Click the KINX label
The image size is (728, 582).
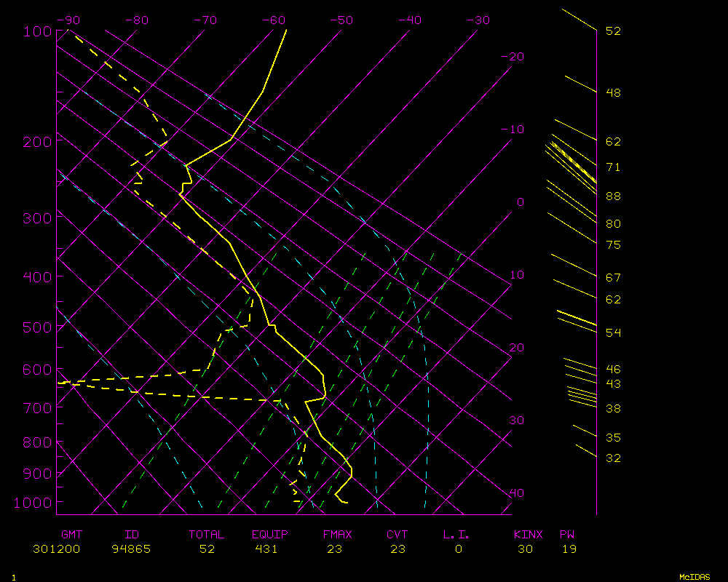(529, 535)
